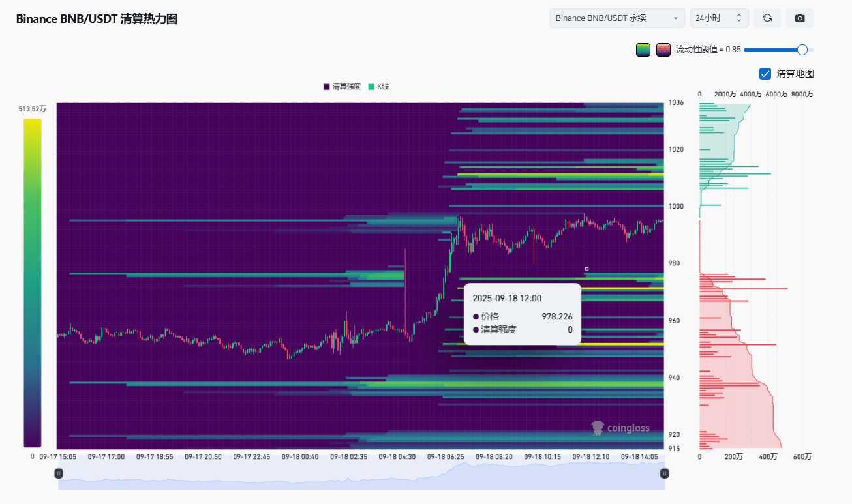Click the 1020 price axis label

coord(676,149)
